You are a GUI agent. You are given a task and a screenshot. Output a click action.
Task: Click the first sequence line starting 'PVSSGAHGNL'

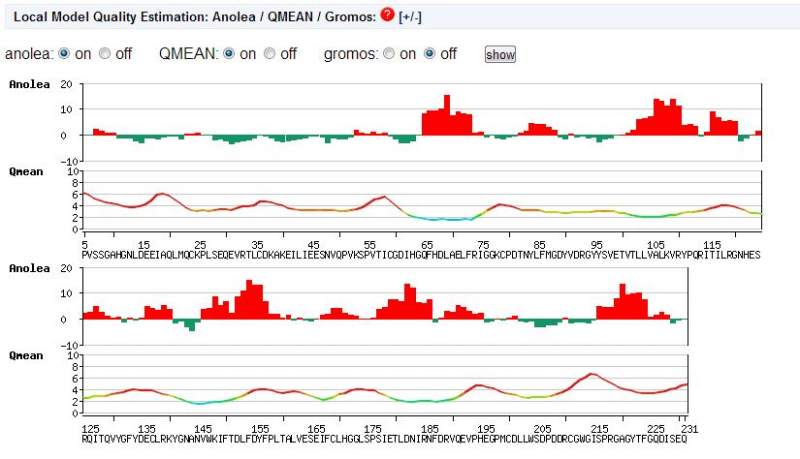point(421,254)
